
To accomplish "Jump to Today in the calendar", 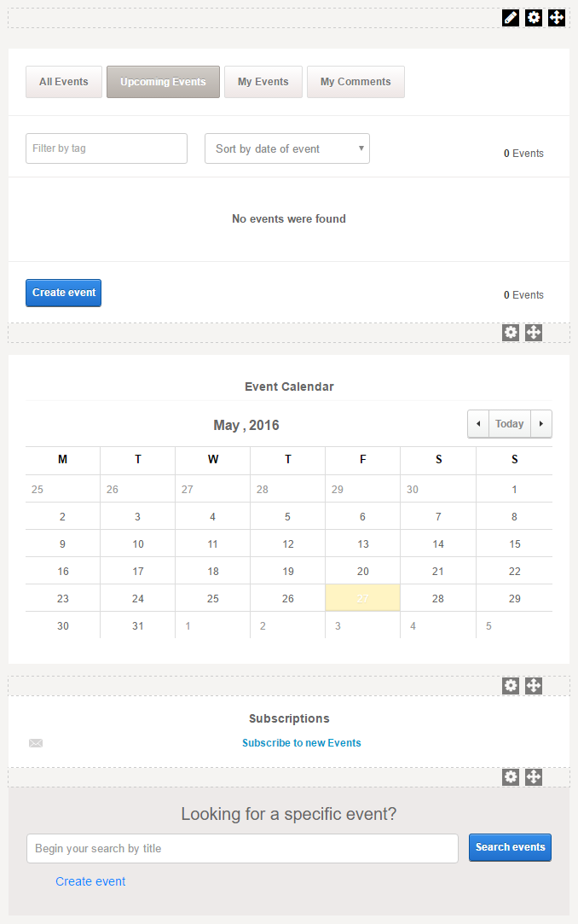I will click(510, 424).
